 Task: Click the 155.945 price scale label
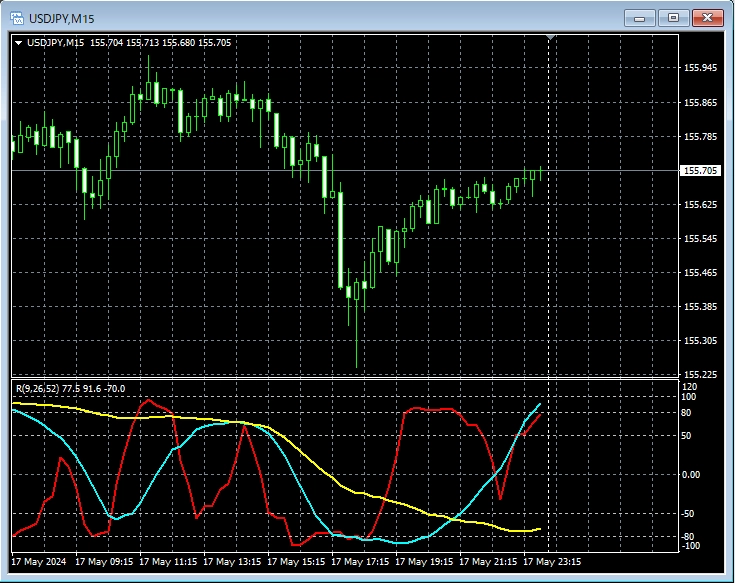pyautogui.click(x=700, y=68)
